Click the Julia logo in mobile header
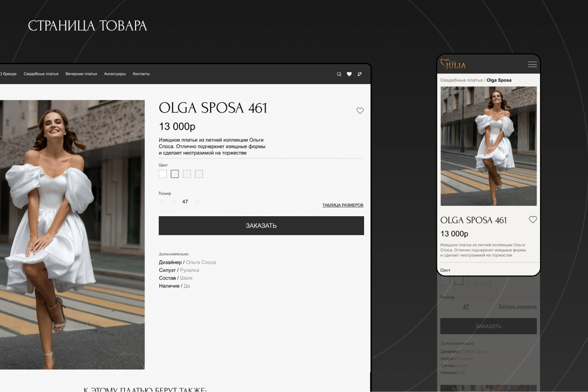This screenshot has width=588, height=392. [x=453, y=64]
